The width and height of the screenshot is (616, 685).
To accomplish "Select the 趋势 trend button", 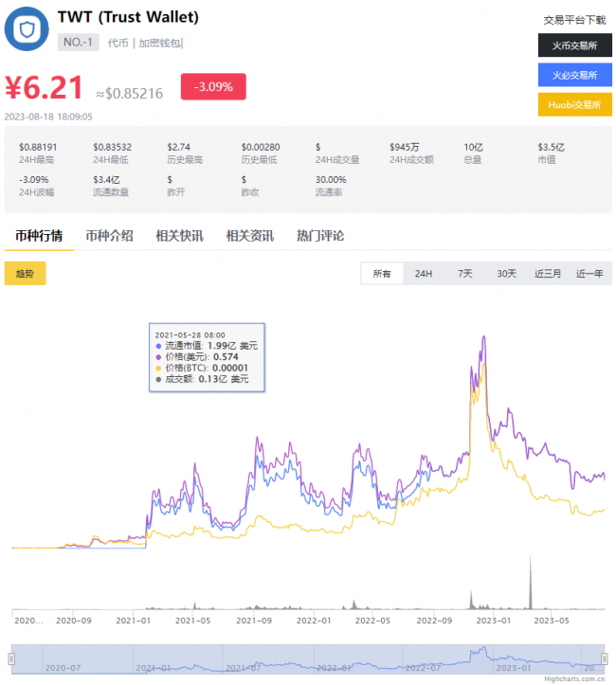I will click(25, 274).
